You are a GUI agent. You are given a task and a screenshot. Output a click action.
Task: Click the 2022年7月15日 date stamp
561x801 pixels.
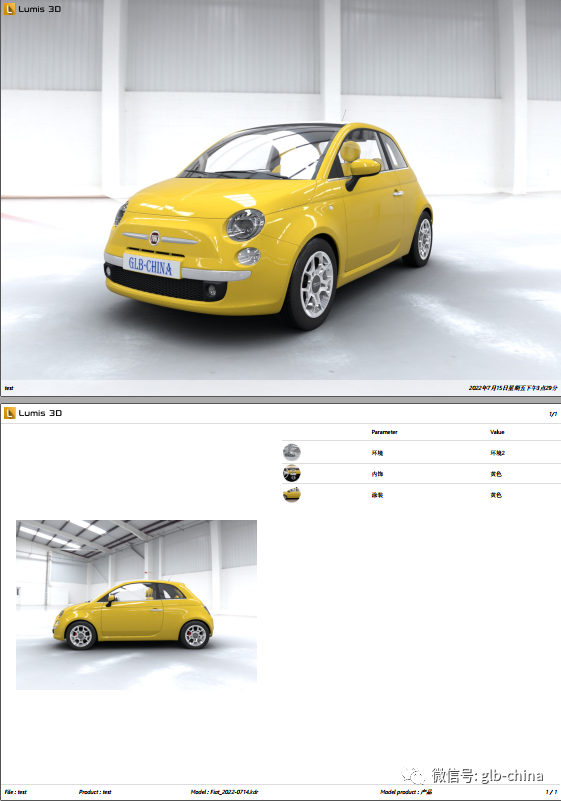513,388
